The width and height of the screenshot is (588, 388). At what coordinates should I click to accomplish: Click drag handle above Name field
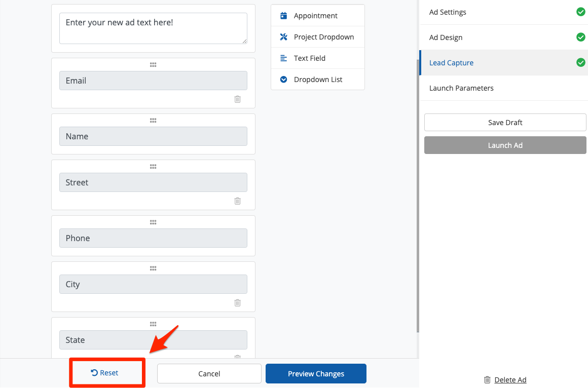click(153, 121)
